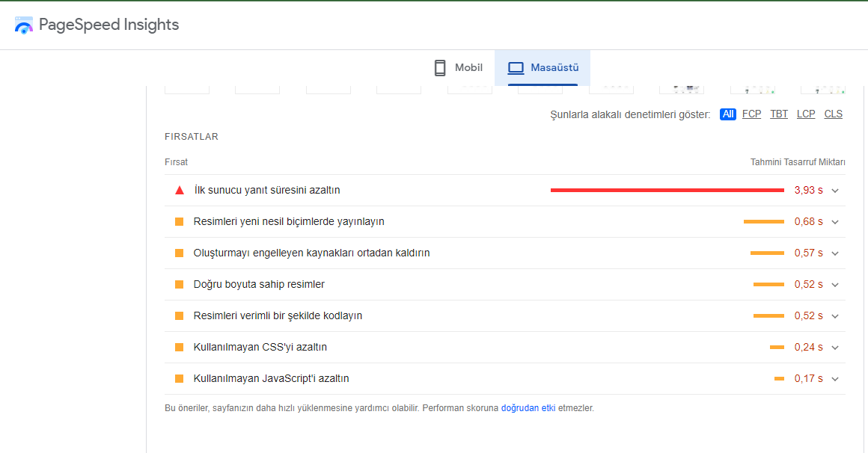Click orange square icon beside 'Kullanılmayan CSS'yi azaltın'
Viewport: 868px width, 453px height.
tap(180, 348)
